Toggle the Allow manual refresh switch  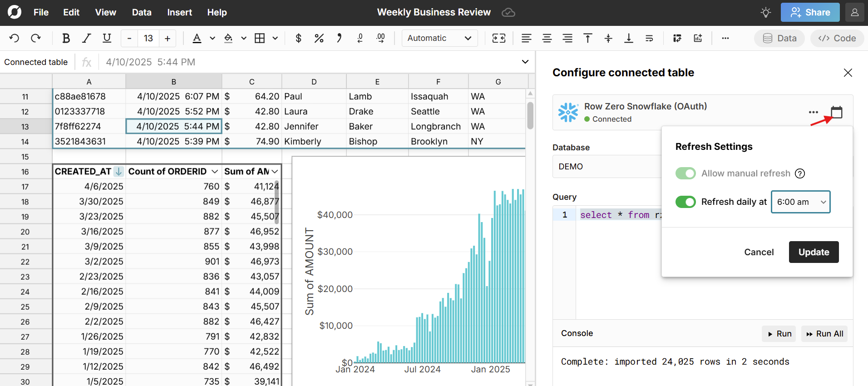coord(686,173)
